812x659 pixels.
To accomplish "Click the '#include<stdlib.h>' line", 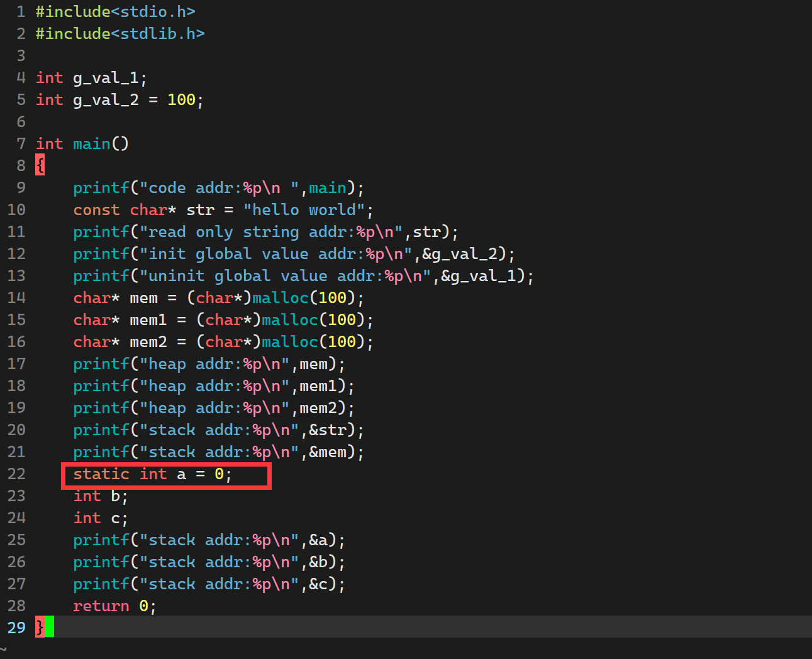I will pos(120,34).
